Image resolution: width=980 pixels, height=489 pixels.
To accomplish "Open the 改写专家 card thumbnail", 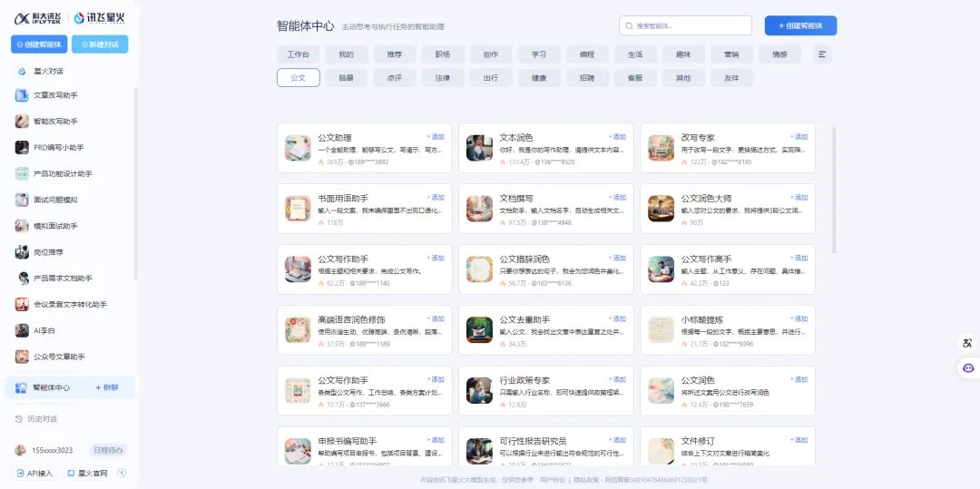I will point(661,148).
